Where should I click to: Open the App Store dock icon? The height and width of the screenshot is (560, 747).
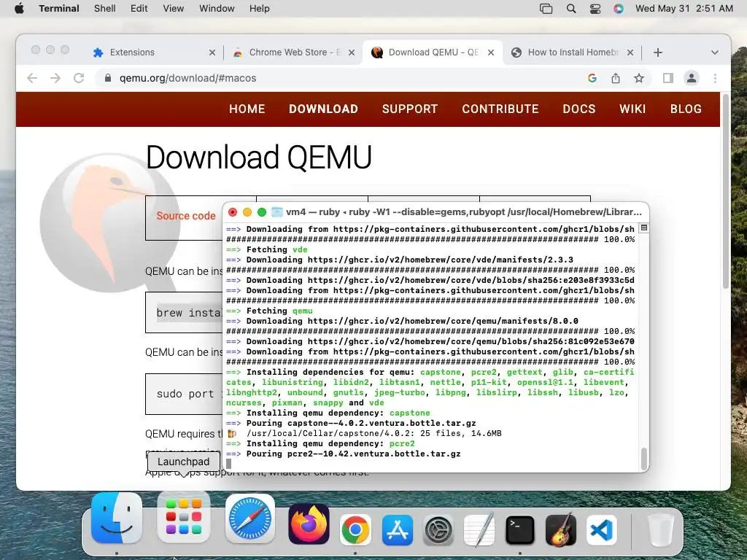398,529
